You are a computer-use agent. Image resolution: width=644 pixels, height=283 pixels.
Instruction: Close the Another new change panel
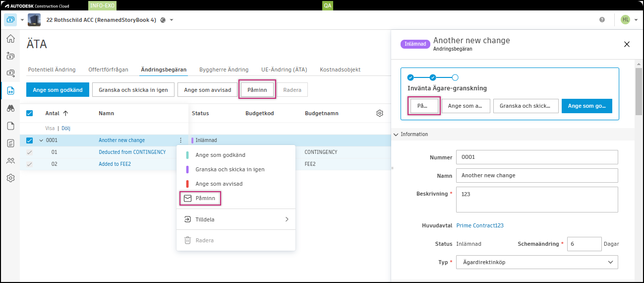(627, 44)
